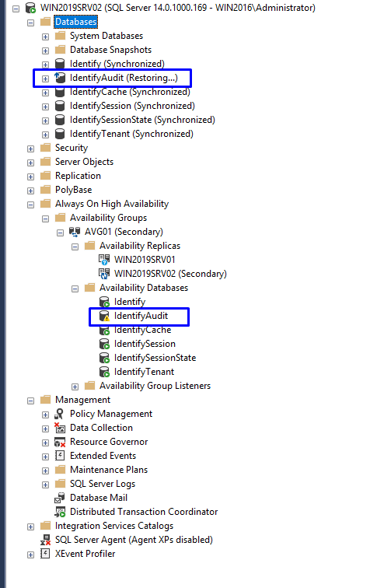Image resolution: width=391 pixels, height=588 pixels.
Task: Click the WIN2019SRV02 server connection icon
Action: point(30,8)
